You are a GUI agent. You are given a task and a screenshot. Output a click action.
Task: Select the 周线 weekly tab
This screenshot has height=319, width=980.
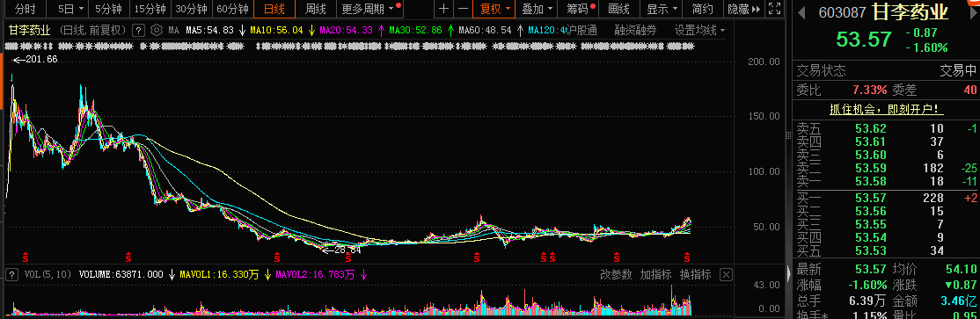(x=316, y=9)
